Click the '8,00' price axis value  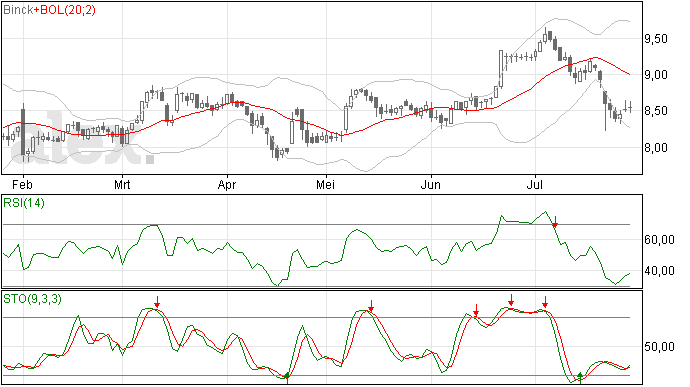click(x=656, y=148)
